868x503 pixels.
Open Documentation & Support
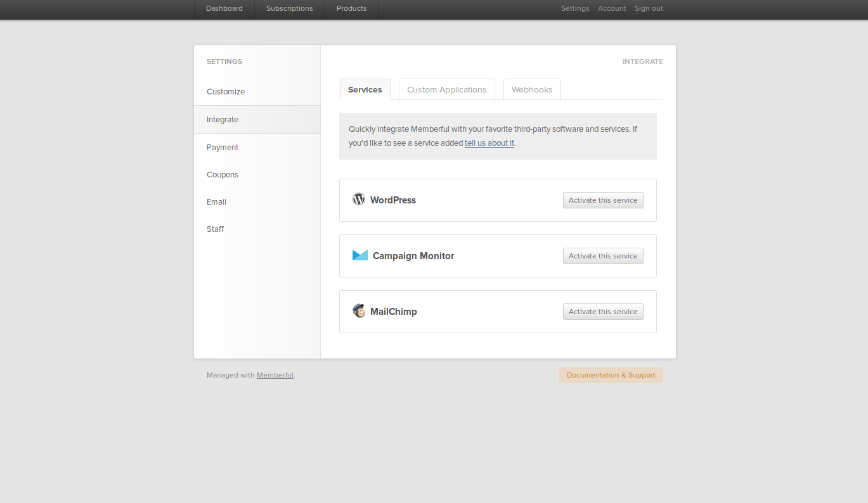coord(611,375)
